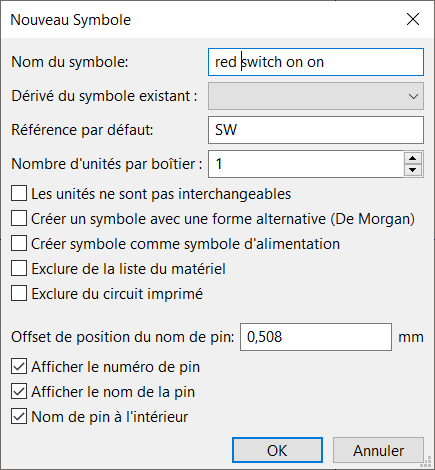Image resolution: width=435 pixels, height=470 pixels.
Task: Check Les unités ne sont pas interchangeables
Action: 19,194
